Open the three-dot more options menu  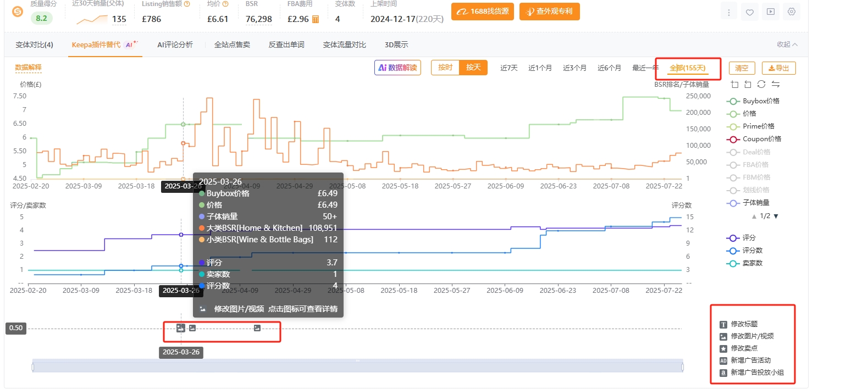point(728,12)
